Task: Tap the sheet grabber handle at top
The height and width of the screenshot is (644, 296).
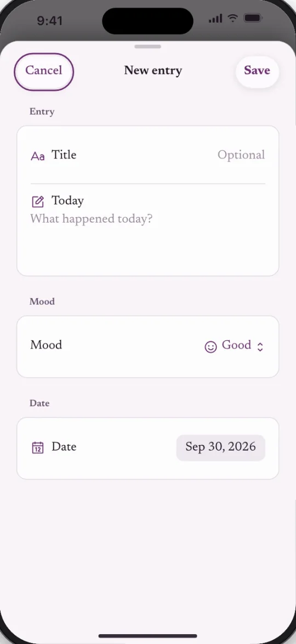Action: coord(148,47)
